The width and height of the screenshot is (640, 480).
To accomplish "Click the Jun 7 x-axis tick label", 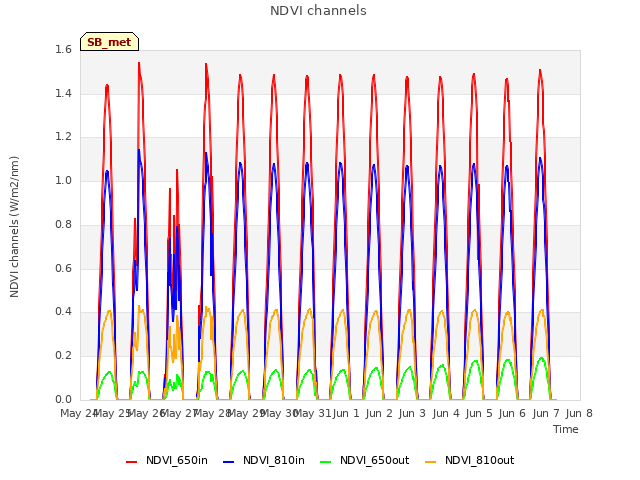I will 546,413.
